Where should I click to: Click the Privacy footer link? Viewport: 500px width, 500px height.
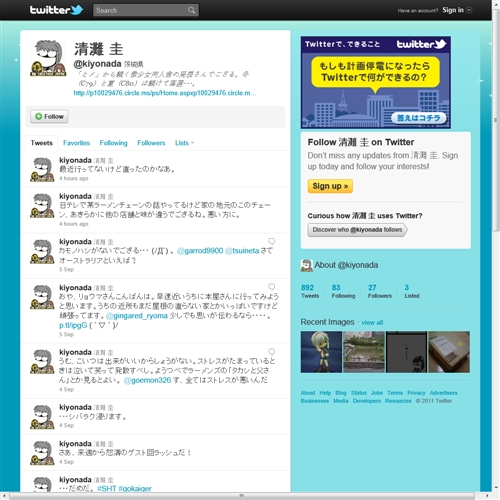(x=416, y=393)
